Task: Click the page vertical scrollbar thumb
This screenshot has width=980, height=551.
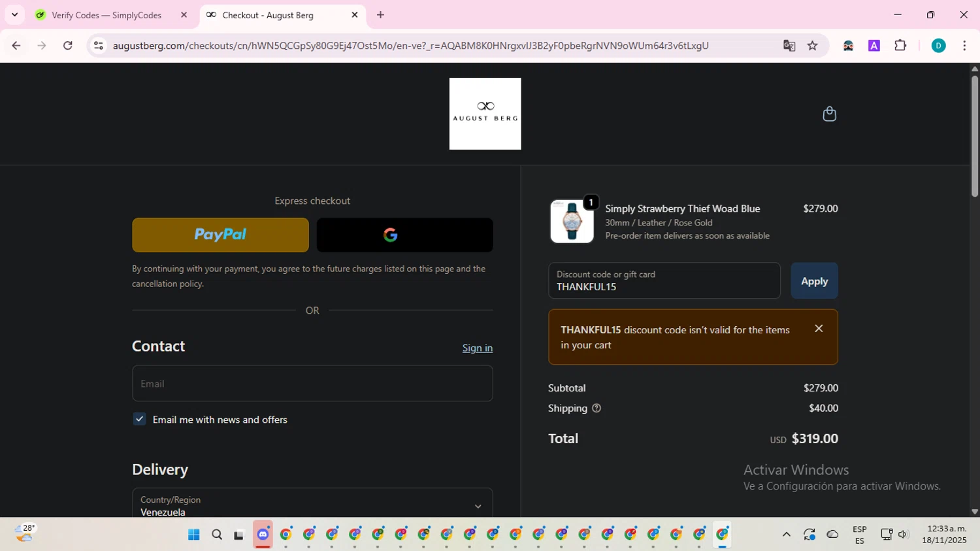Action: (x=975, y=136)
